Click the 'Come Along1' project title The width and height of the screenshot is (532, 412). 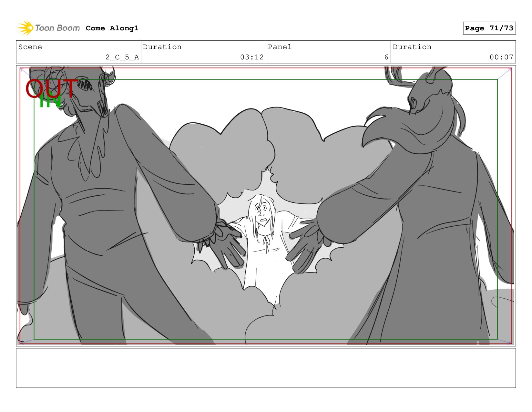(112, 28)
